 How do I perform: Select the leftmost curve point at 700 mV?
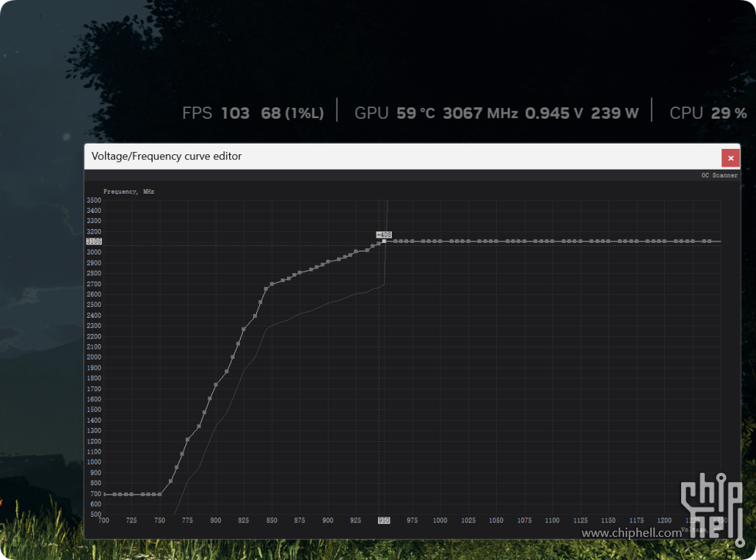click(105, 494)
